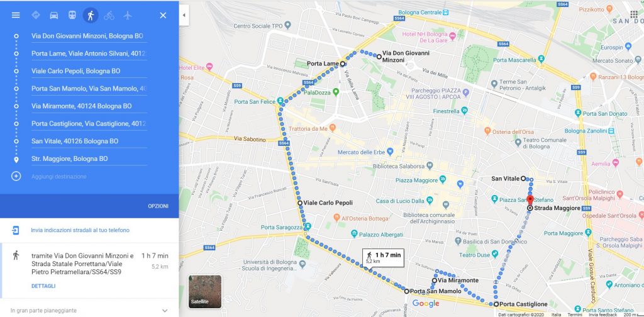
Task: Edit the Porta Lame waypoint field
Action: pyautogui.click(x=89, y=53)
